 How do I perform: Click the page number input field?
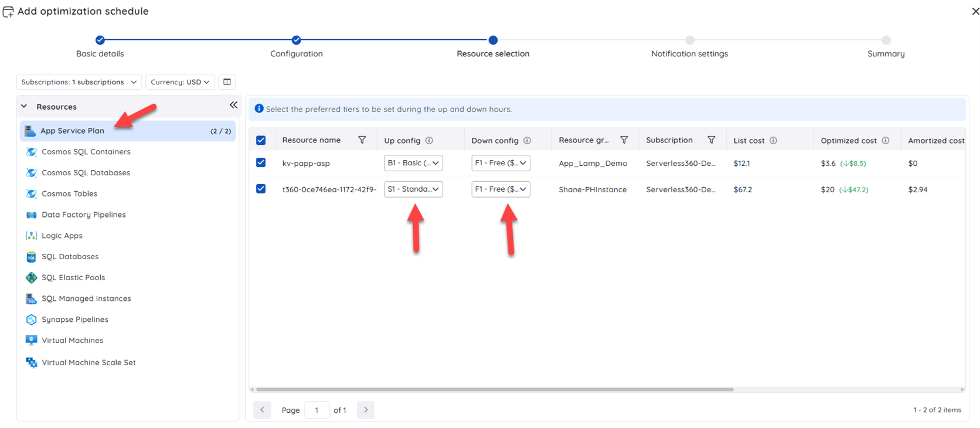click(x=317, y=410)
